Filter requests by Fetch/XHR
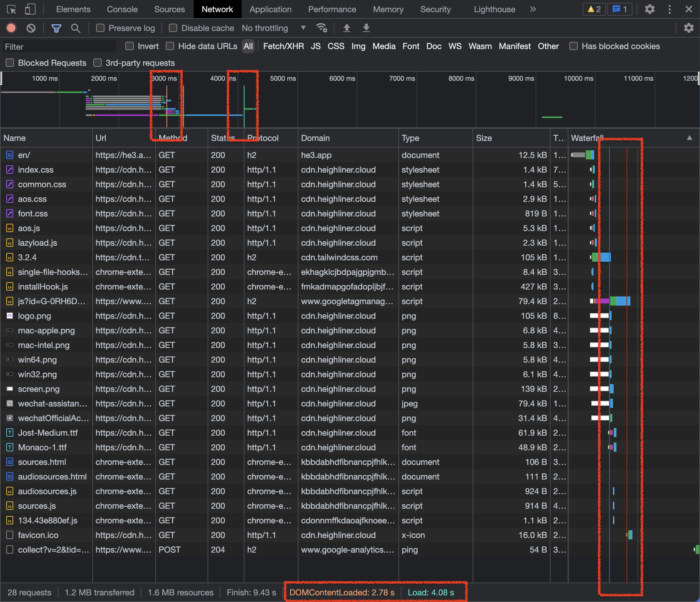 283,46
